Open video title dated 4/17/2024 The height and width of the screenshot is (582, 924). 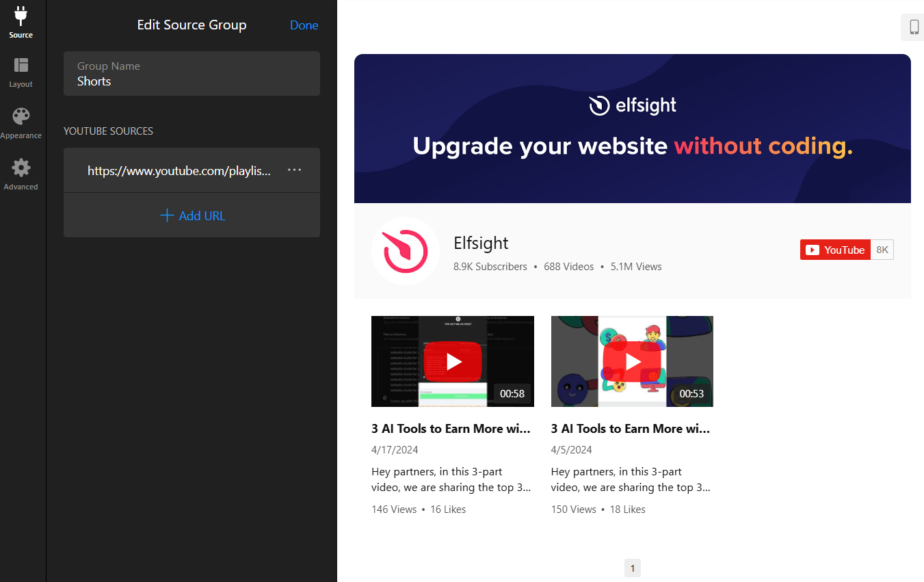(x=451, y=429)
